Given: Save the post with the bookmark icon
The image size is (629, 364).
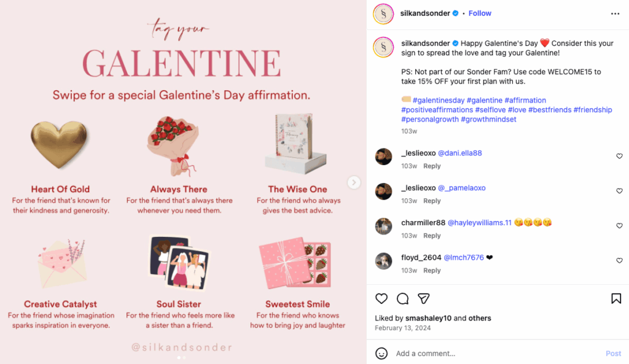Looking at the screenshot, I should [615, 298].
